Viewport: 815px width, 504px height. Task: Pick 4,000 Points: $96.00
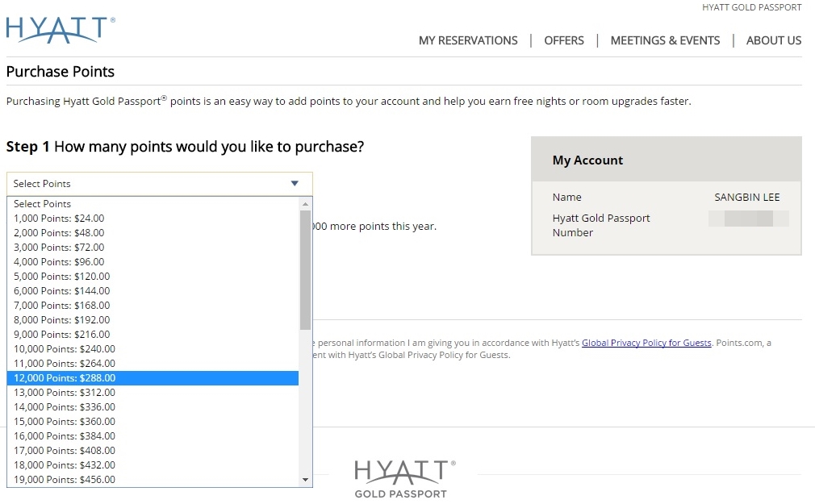pyautogui.click(x=153, y=262)
